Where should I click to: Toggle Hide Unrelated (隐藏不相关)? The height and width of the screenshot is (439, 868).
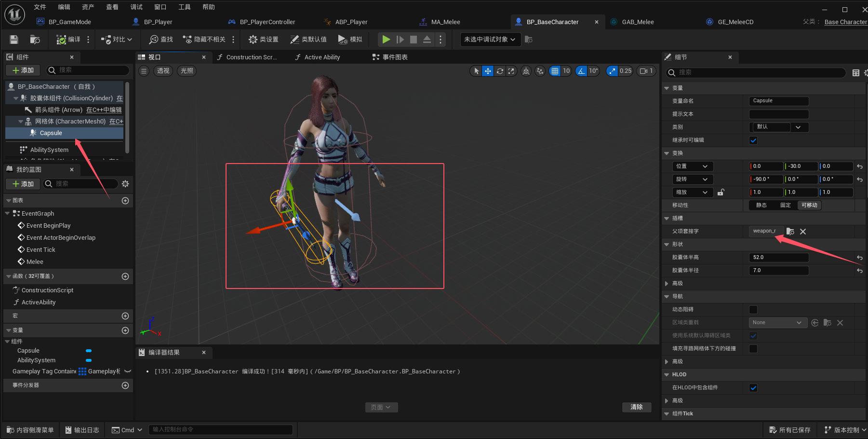click(x=204, y=40)
